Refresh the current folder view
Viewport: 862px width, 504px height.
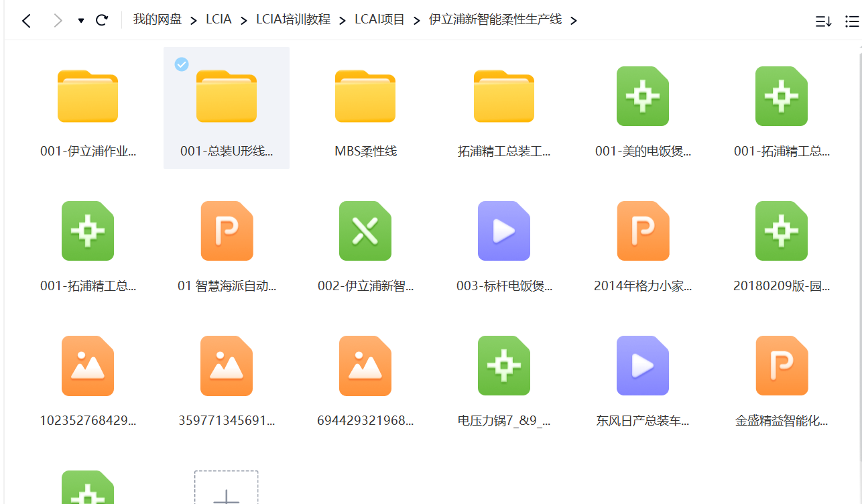point(101,20)
